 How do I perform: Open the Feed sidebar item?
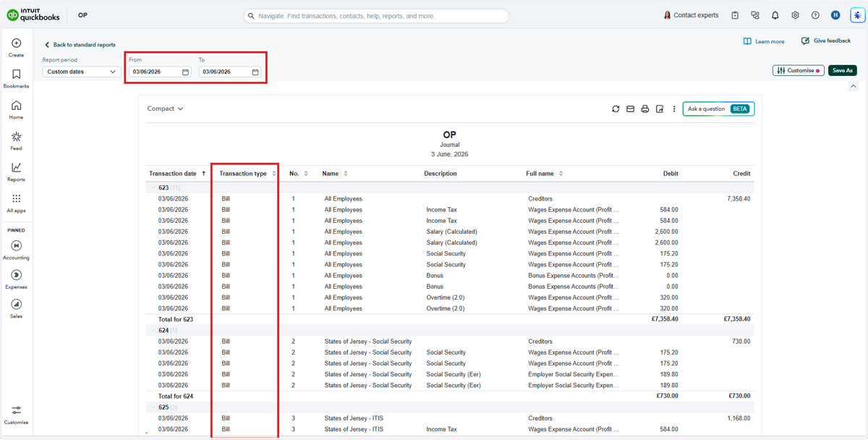[x=16, y=141]
